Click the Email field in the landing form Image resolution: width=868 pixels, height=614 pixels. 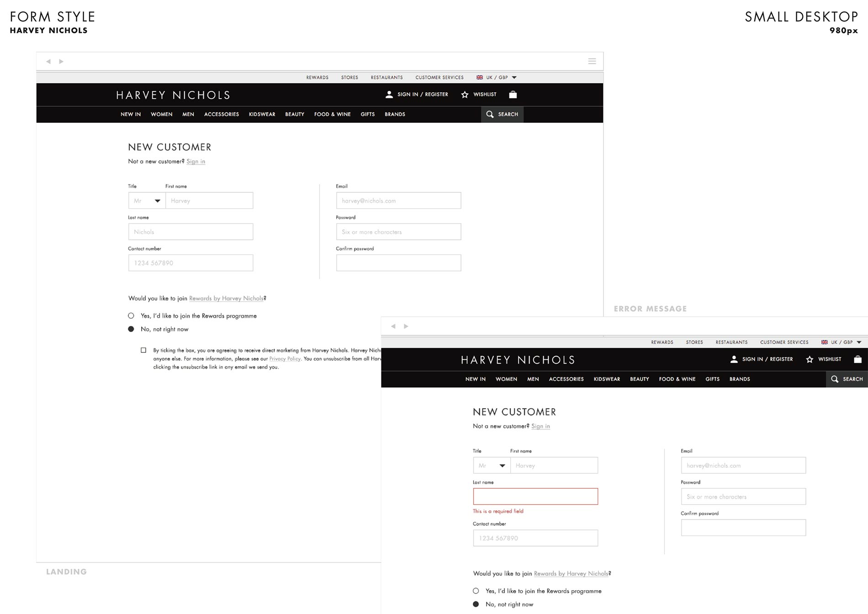[399, 201]
